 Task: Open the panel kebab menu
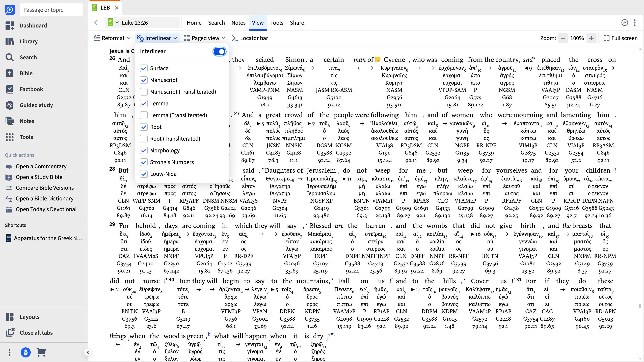(634, 23)
